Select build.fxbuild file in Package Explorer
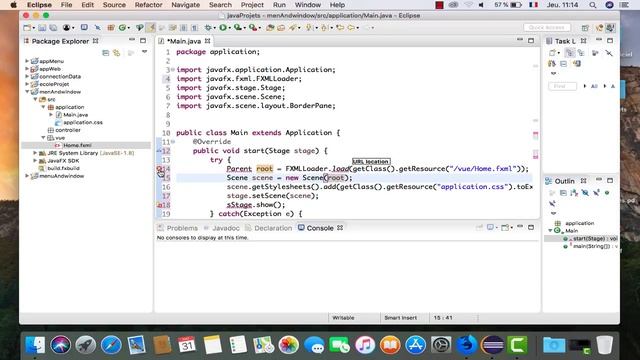The width and height of the screenshot is (640, 360). tap(63, 168)
